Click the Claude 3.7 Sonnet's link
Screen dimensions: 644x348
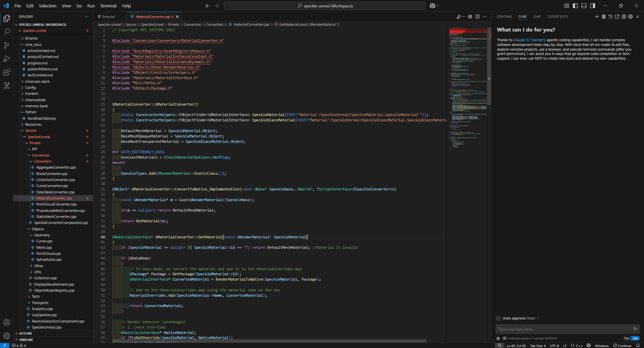(x=529, y=40)
